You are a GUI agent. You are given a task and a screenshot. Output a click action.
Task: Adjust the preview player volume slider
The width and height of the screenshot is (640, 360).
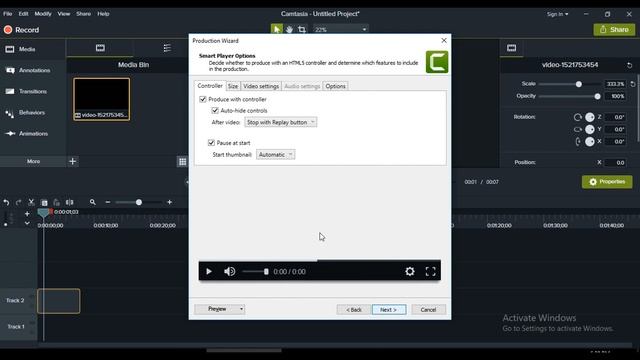point(255,271)
